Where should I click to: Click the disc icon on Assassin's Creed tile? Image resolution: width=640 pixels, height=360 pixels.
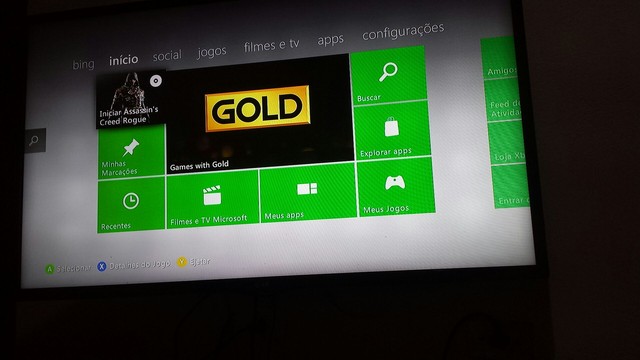[x=156, y=81]
